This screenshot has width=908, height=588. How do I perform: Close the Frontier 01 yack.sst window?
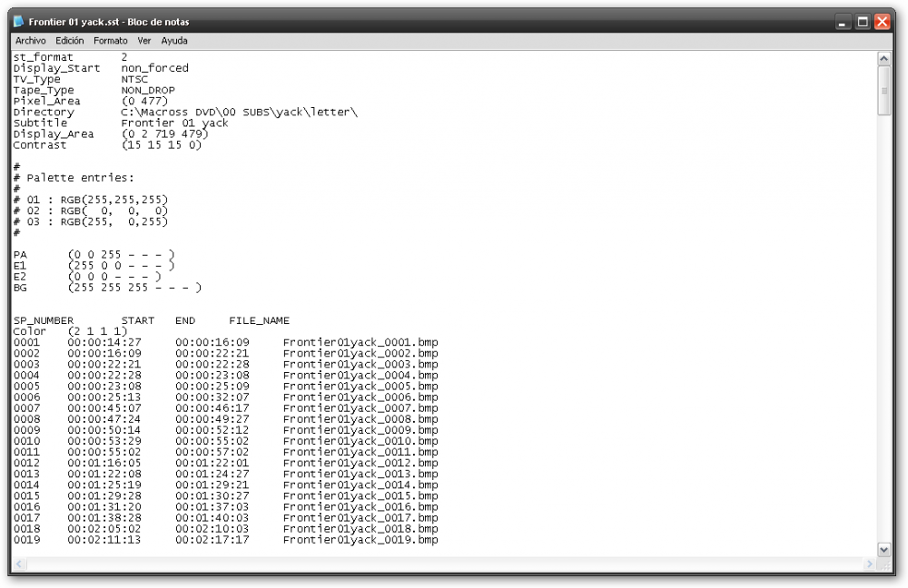(x=882, y=22)
